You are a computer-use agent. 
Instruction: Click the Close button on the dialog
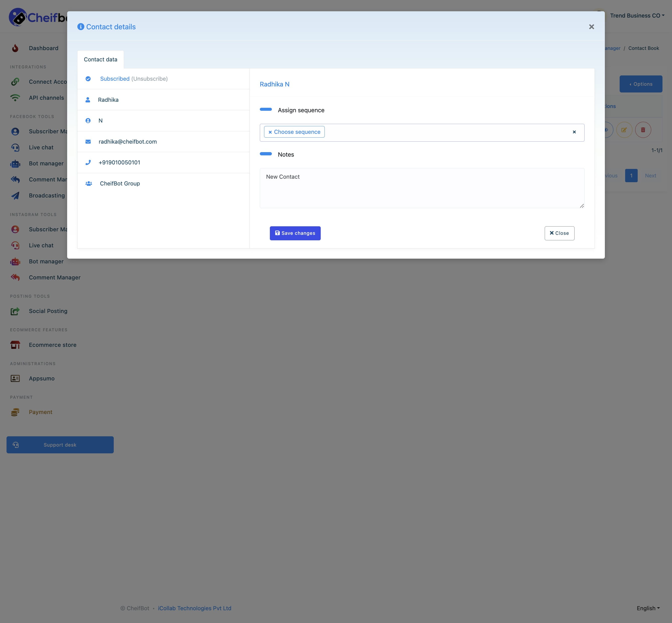pyautogui.click(x=559, y=233)
